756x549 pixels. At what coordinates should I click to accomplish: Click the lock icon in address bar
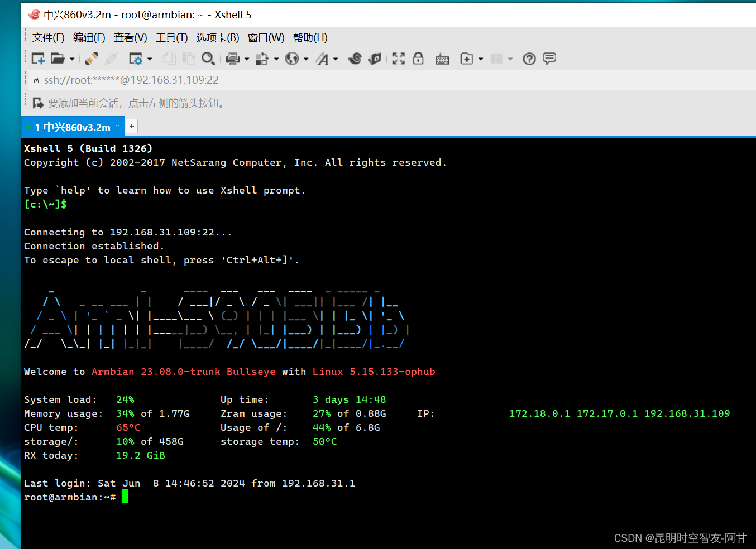coord(36,80)
